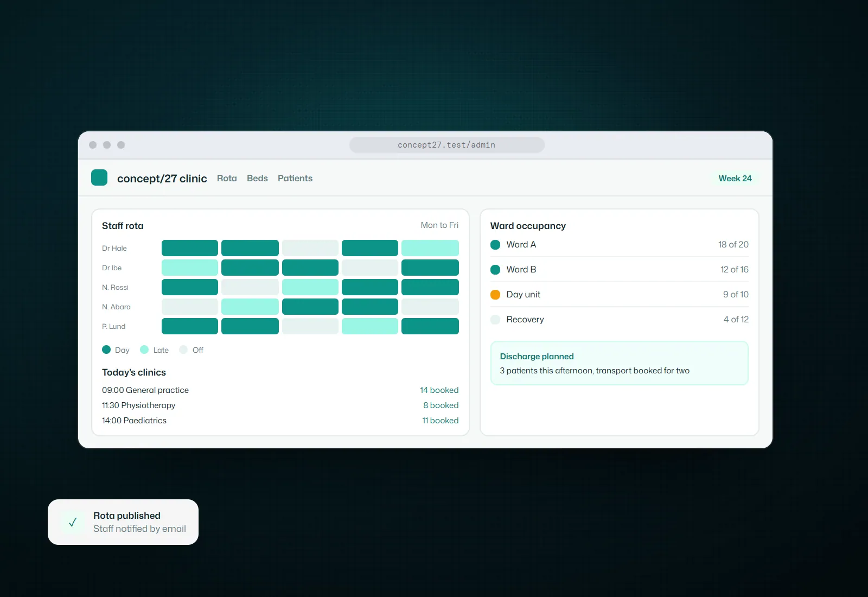
Task: Click the N. Abara row label
Action: coord(116,307)
